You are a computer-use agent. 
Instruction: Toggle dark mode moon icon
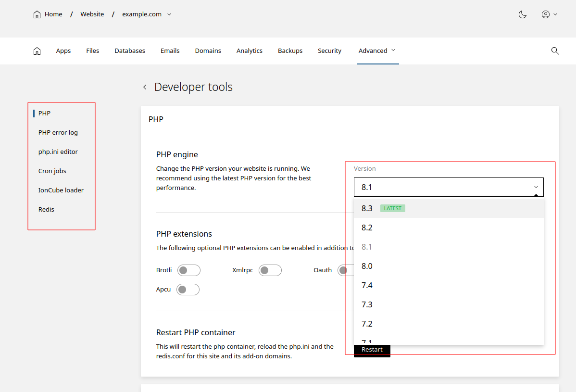[523, 14]
